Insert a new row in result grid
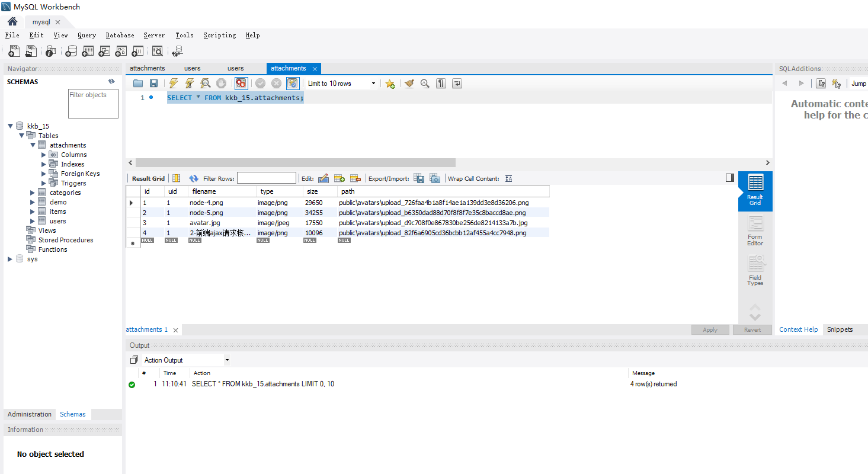 pos(339,178)
